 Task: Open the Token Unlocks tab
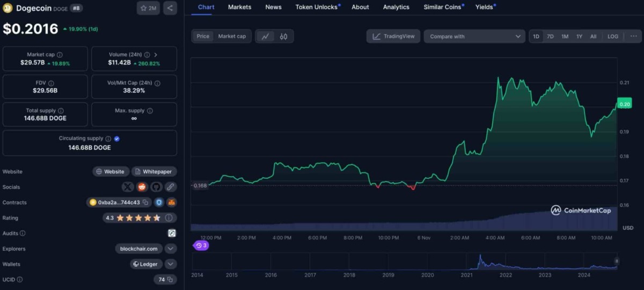click(x=317, y=7)
